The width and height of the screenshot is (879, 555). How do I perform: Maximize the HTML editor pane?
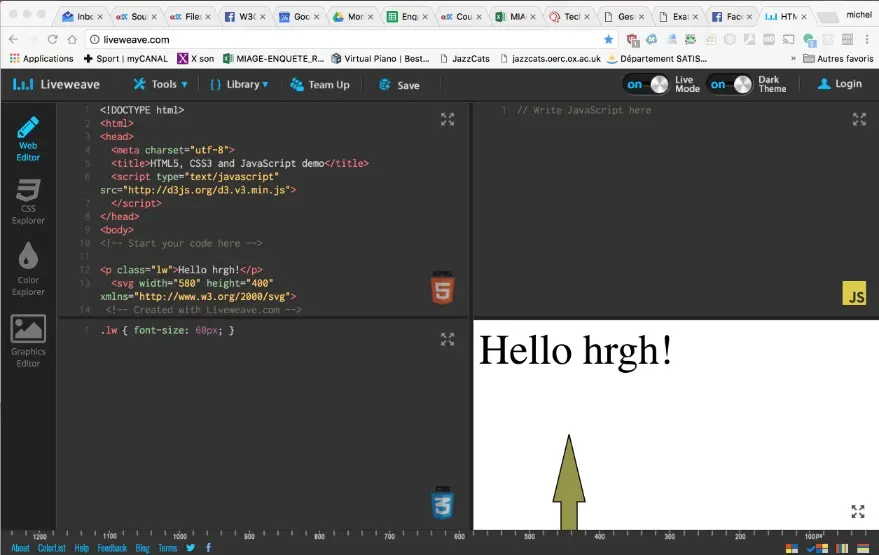[447, 119]
